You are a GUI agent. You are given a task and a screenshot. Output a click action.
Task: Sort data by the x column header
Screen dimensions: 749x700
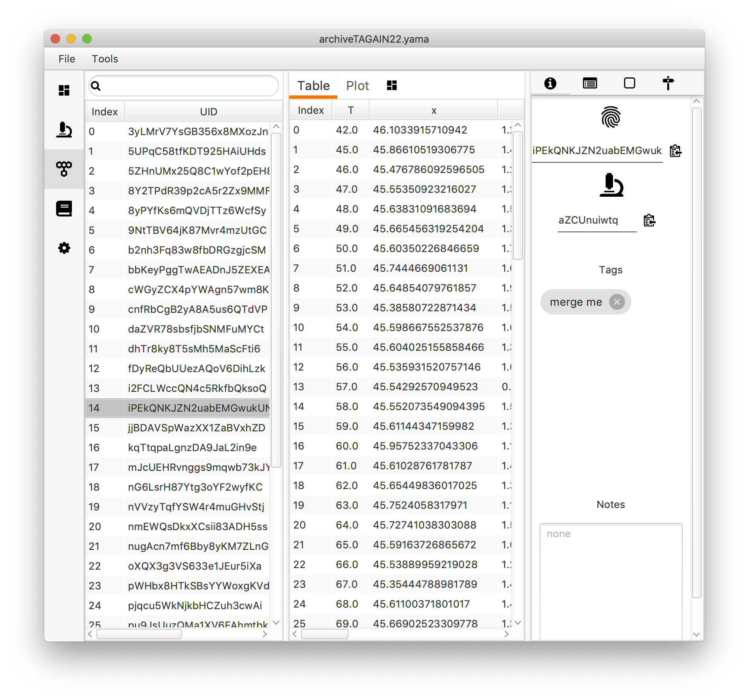pos(434,110)
